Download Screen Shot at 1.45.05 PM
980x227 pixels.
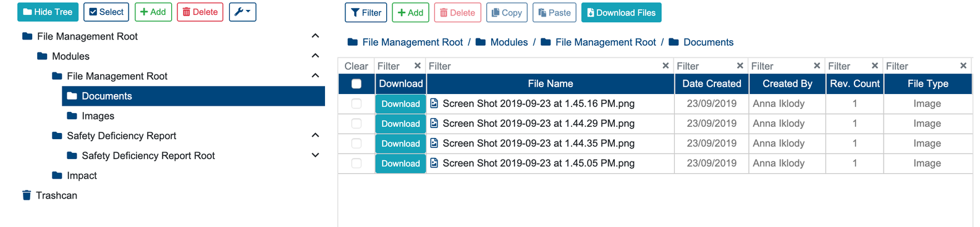click(400, 163)
